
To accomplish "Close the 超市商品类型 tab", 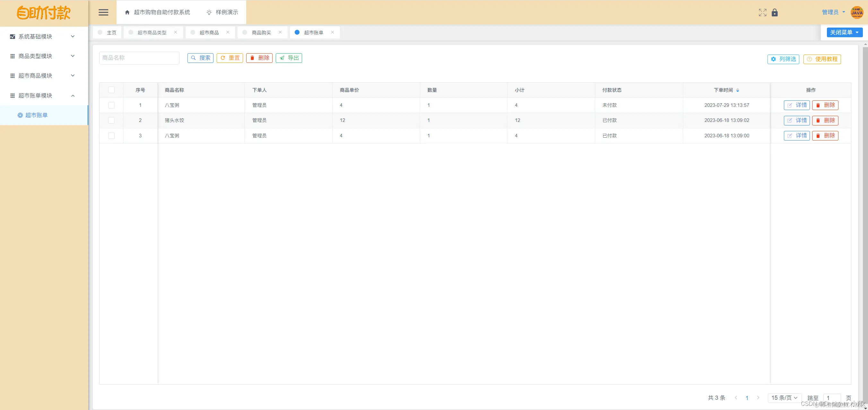I will (x=176, y=32).
